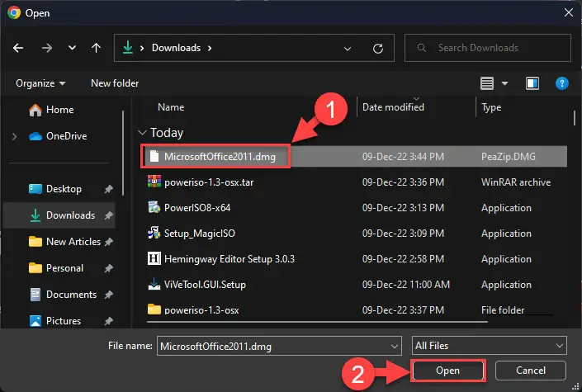Close the Open dialog
The height and width of the screenshot is (392, 582).
tap(568, 12)
